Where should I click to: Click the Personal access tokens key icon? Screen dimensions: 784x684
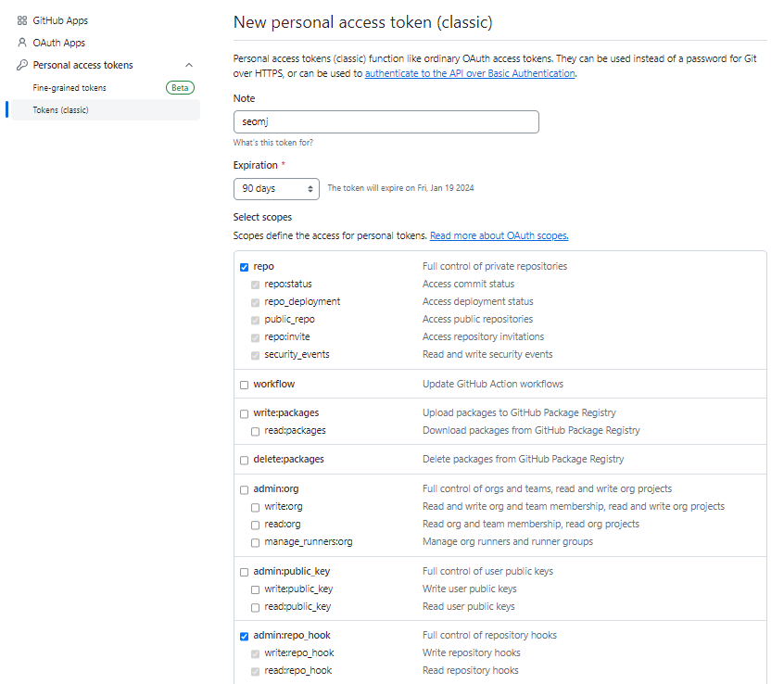[22, 65]
